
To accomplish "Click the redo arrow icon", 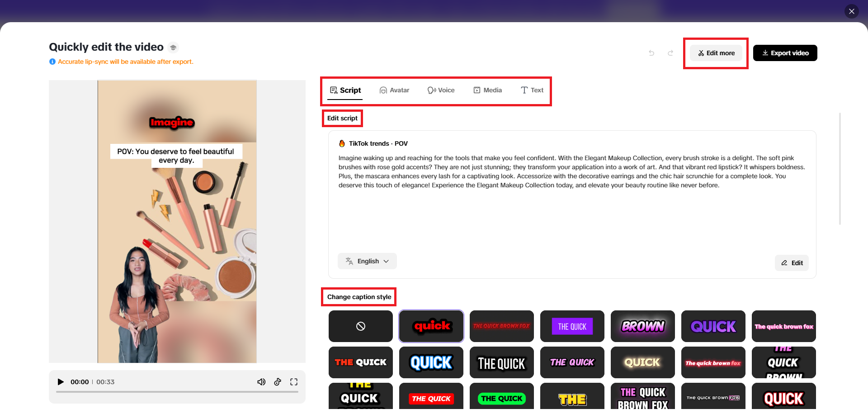I will (x=670, y=53).
